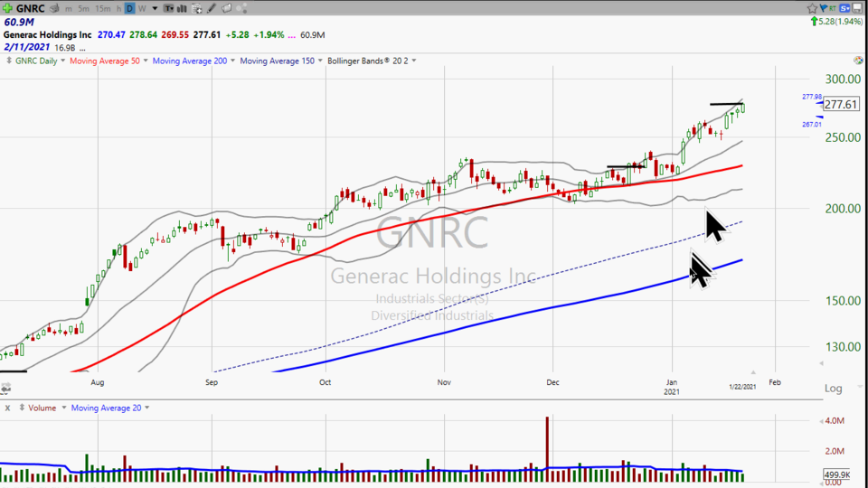Click the blue flag icon
The width and height of the screenshot is (868, 488).
823,8
